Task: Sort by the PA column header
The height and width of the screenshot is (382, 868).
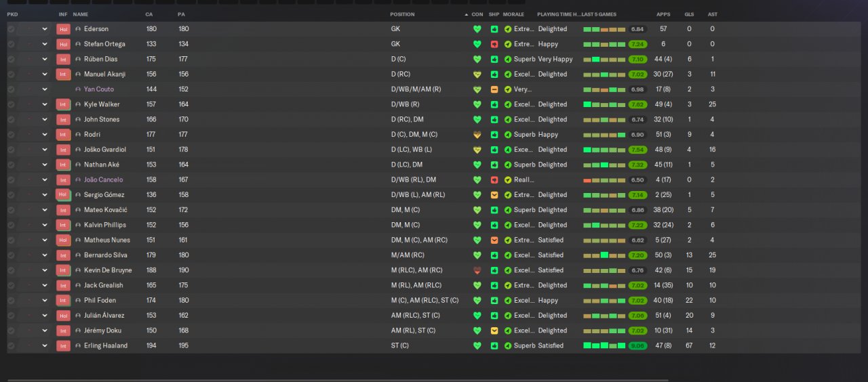Action: pos(181,14)
